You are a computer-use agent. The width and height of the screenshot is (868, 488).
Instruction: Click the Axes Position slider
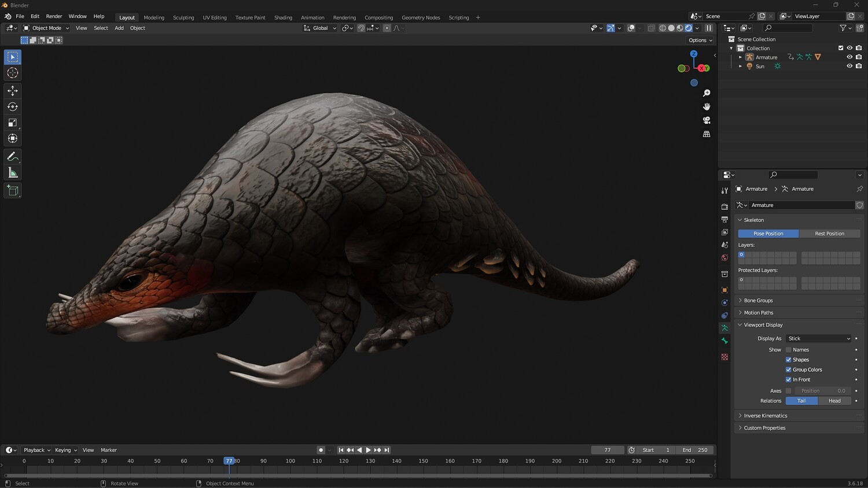[x=822, y=391]
